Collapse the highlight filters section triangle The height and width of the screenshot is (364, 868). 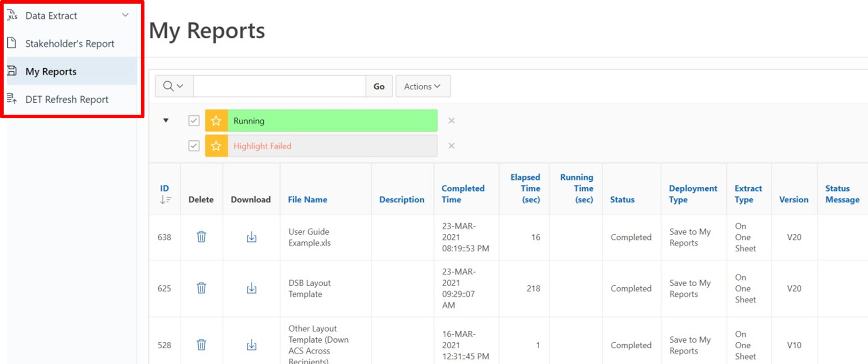[166, 121]
